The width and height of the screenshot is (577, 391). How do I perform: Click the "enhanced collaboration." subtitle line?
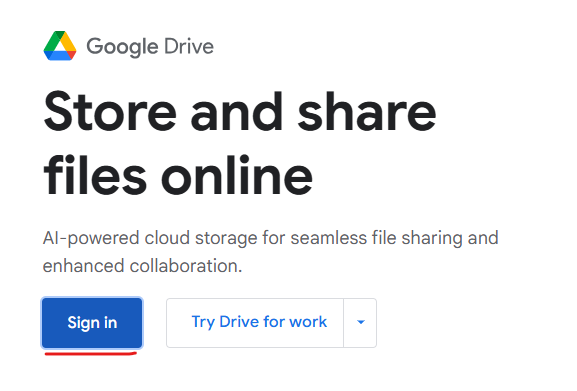[x=142, y=266]
